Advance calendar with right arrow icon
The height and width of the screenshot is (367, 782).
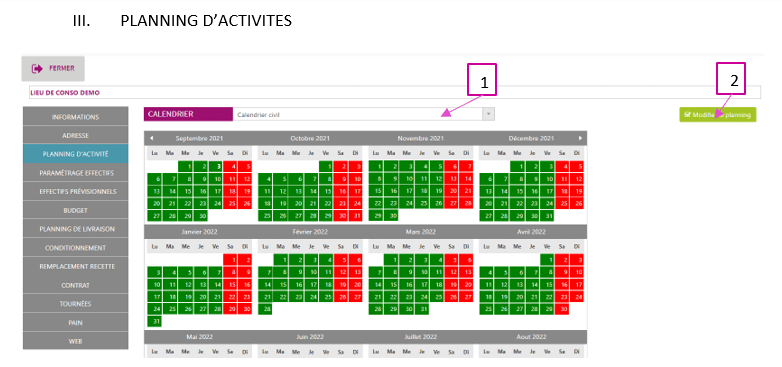(x=580, y=138)
